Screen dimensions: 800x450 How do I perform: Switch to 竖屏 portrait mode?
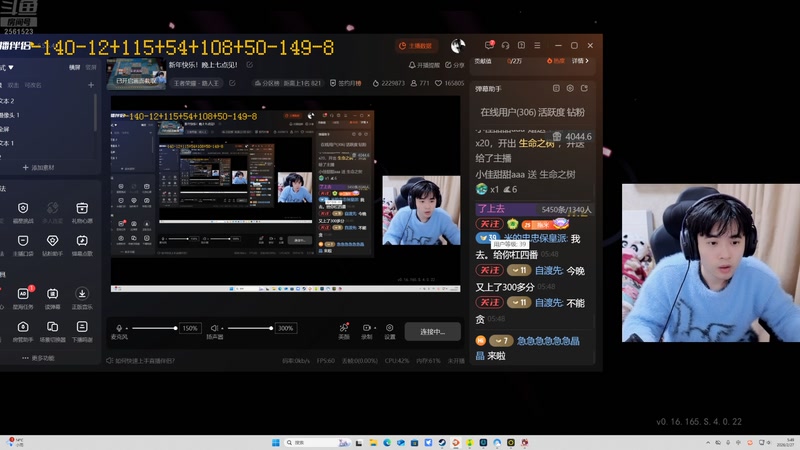91,67
